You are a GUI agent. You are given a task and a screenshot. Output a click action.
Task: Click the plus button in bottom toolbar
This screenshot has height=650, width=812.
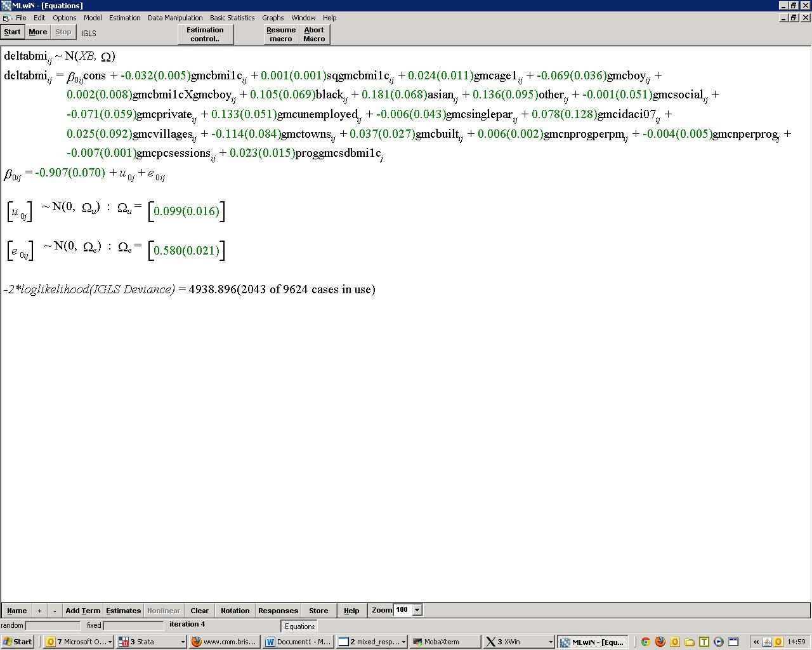point(39,611)
